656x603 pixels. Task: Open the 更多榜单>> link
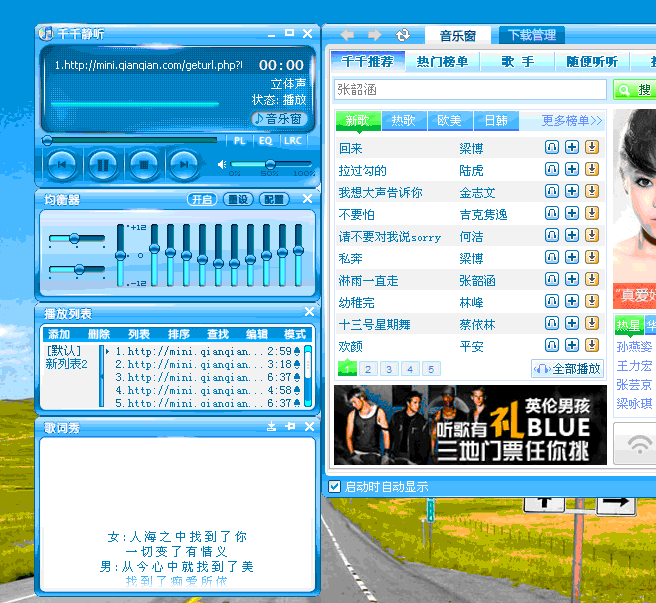pos(572,121)
